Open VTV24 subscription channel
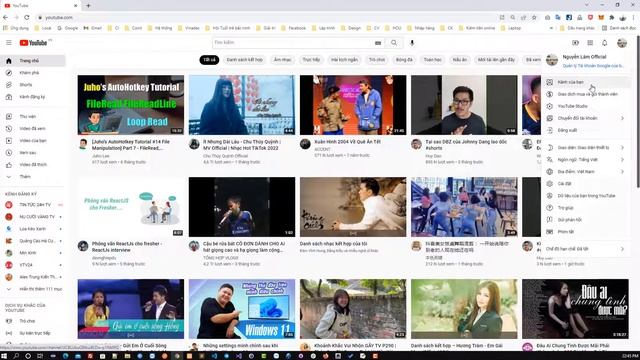Viewport: 640px width, 360px height. click(x=33, y=265)
